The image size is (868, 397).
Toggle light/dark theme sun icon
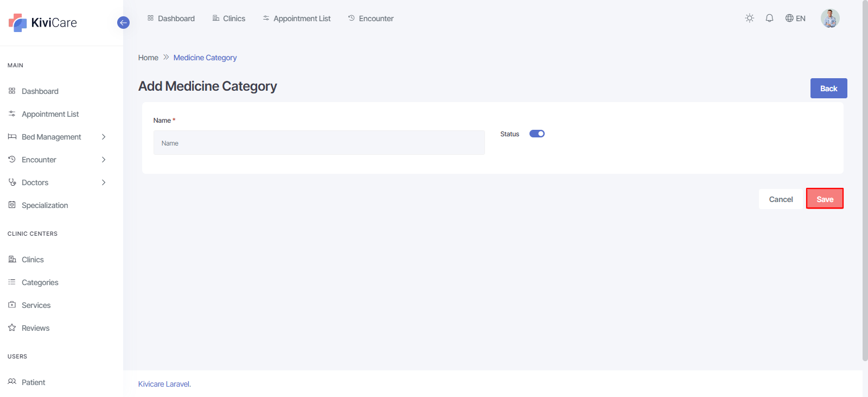click(x=750, y=18)
